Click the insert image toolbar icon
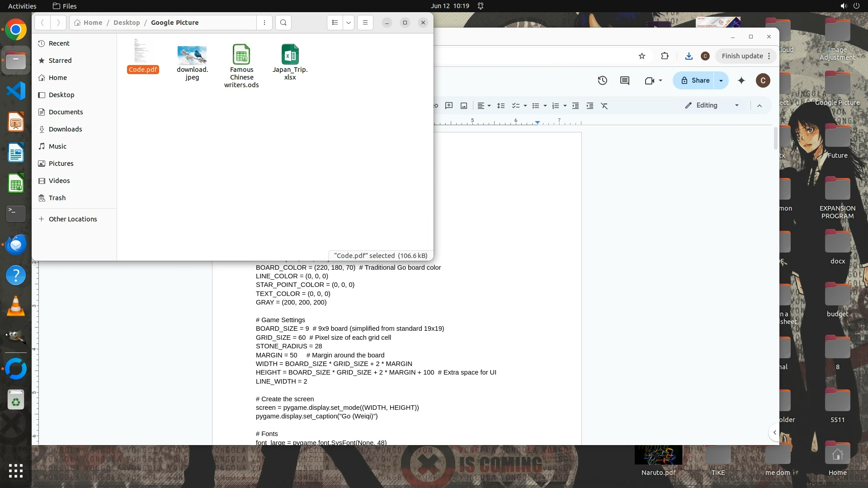This screenshot has width=868, height=488. point(464,106)
